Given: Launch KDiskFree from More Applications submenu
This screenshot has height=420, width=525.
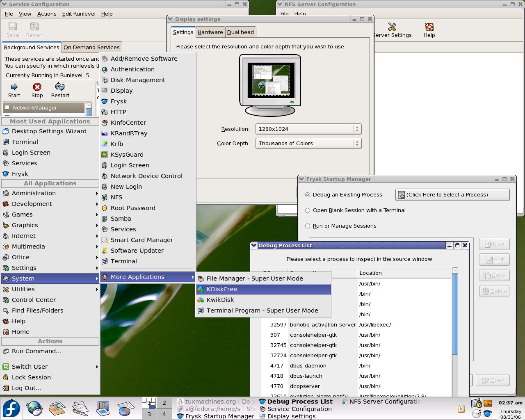Looking at the screenshot, I should (263, 289).
